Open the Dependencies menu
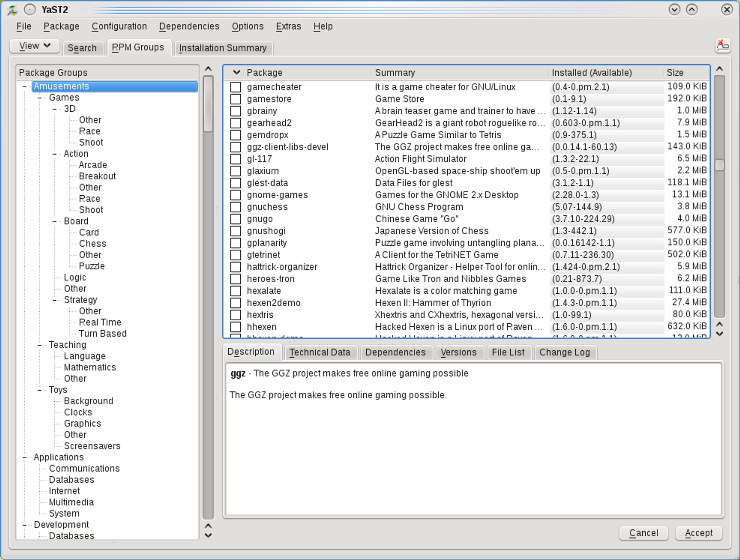Viewport: 740px width, 560px height. [189, 27]
